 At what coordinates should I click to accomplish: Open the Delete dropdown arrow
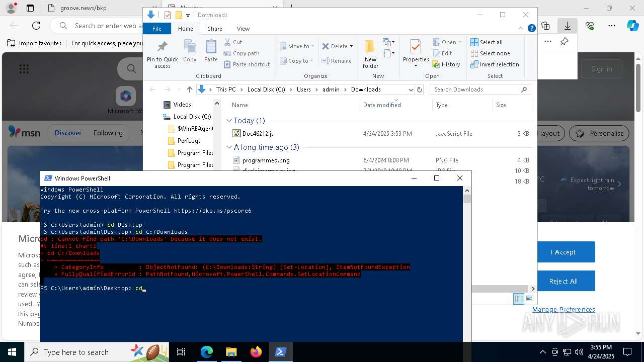point(351,46)
